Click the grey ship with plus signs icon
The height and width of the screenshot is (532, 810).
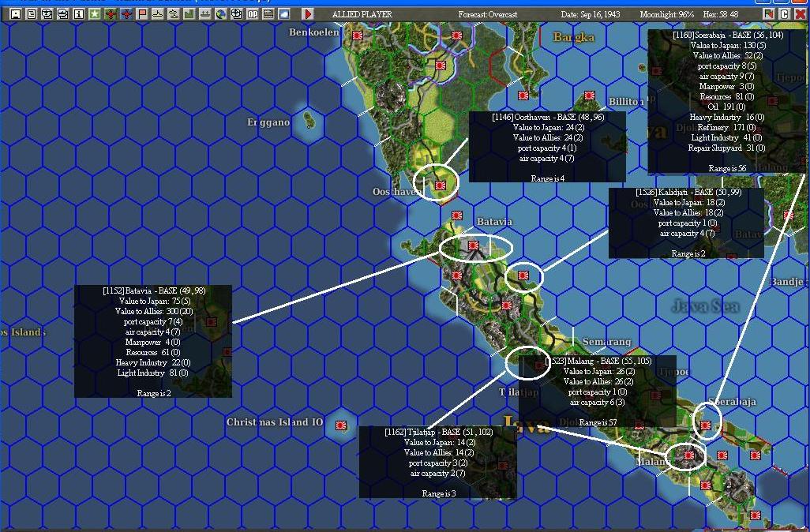pyautogui.click(x=205, y=14)
